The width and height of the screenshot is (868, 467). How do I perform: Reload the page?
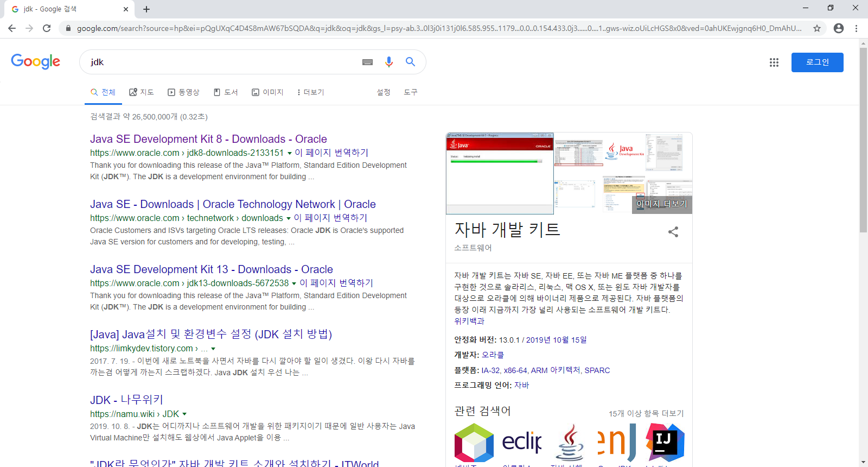click(x=47, y=28)
